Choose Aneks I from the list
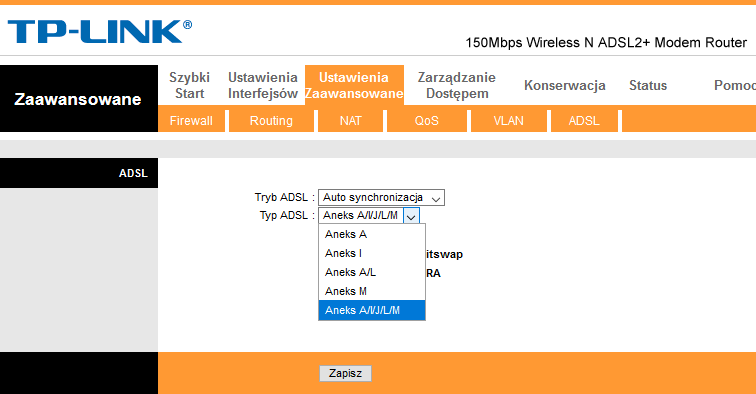 coord(372,253)
